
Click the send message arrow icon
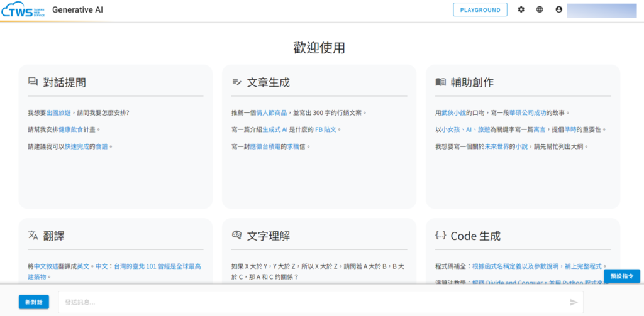pos(574,302)
